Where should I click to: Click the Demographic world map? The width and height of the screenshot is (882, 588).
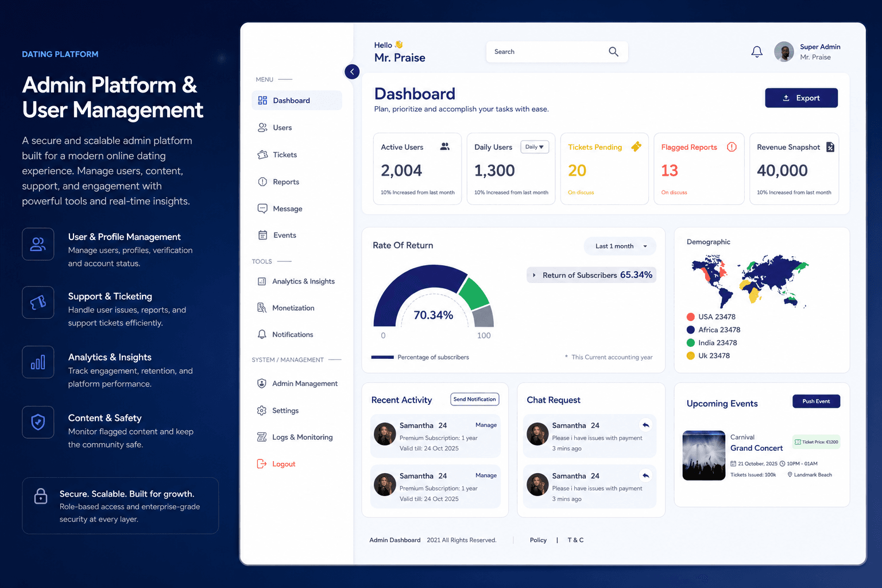pyautogui.click(x=749, y=281)
